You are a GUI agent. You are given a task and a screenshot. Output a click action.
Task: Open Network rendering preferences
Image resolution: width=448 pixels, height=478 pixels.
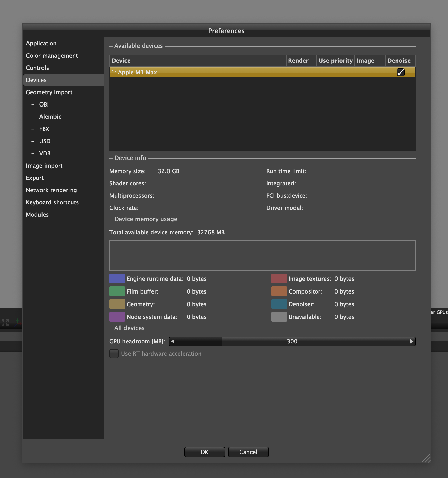point(51,190)
